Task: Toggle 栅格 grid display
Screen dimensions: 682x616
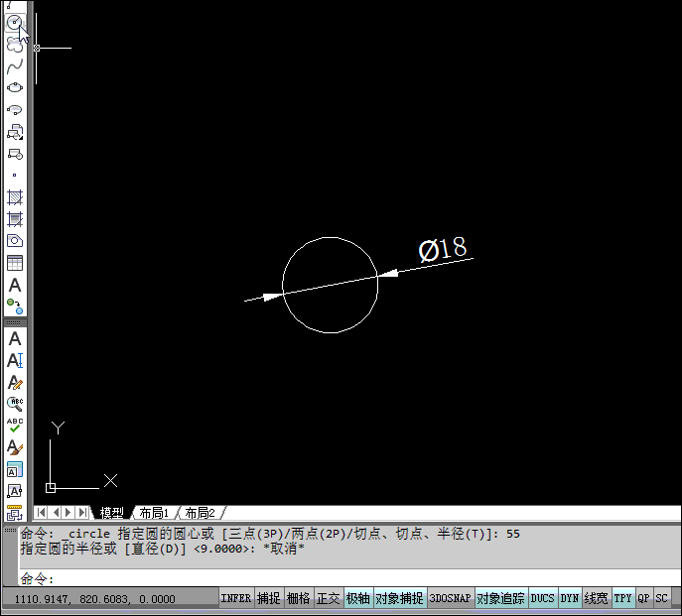Action: coord(299,598)
